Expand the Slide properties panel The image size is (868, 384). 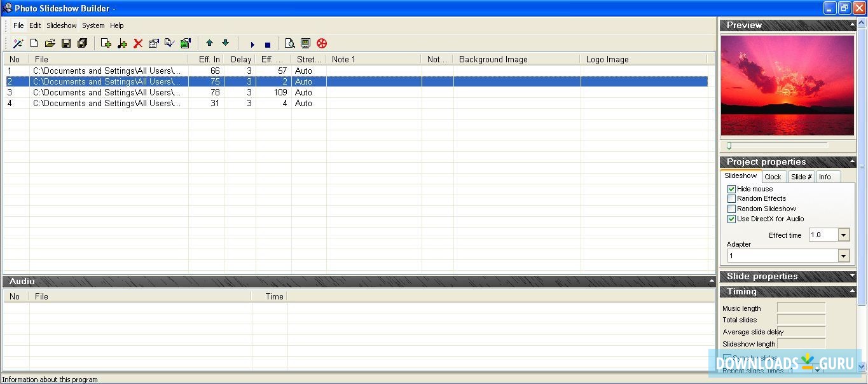click(x=852, y=276)
